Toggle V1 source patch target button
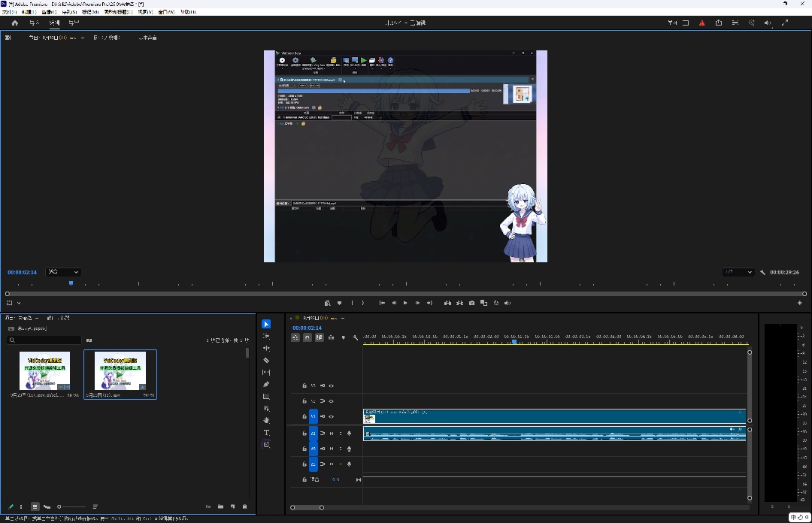The width and height of the screenshot is (812, 523). pyautogui.click(x=314, y=416)
